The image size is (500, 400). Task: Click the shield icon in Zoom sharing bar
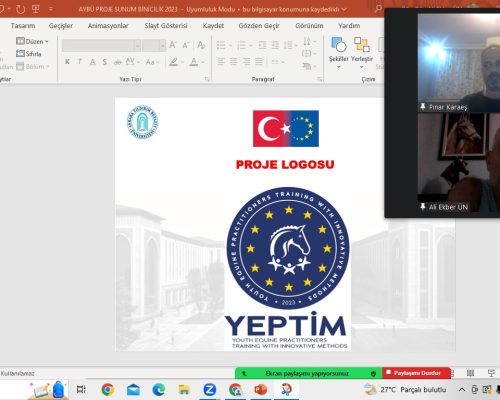(x=373, y=374)
